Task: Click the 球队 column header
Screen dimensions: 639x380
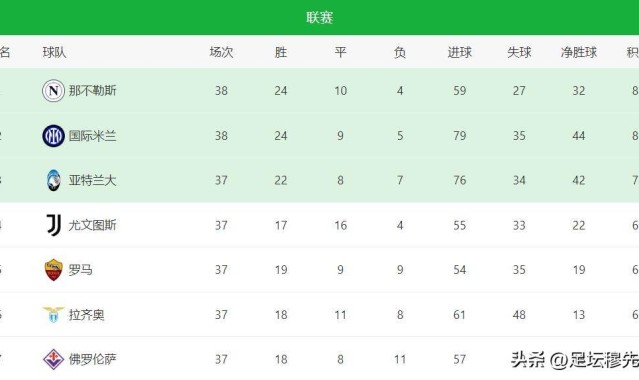Action: [54, 52]
